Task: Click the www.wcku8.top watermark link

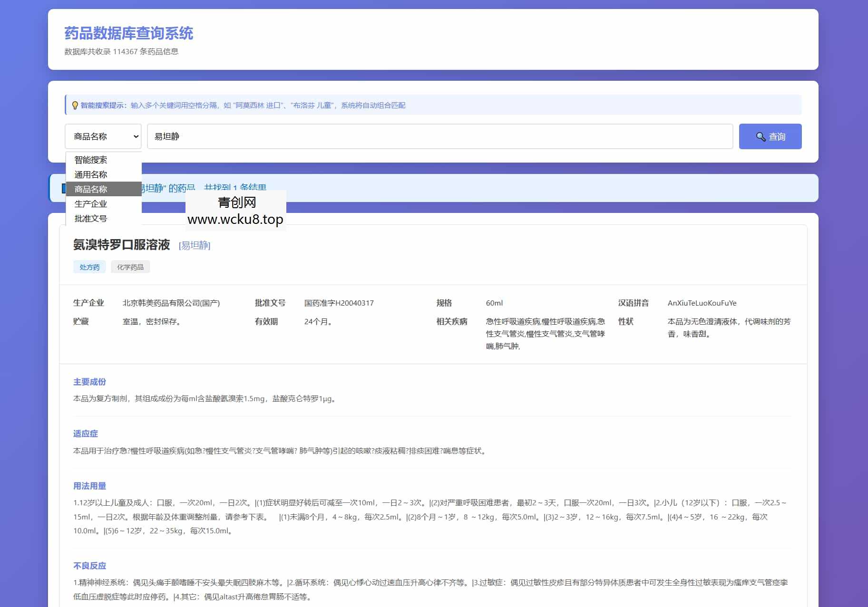Action: point(235,220)
